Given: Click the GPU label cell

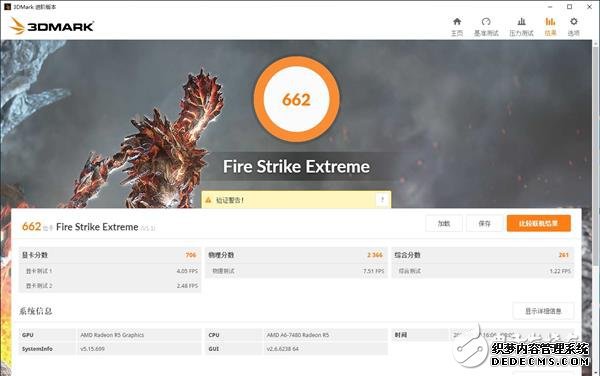Looking at the screenshot, I should click(47, 335).
